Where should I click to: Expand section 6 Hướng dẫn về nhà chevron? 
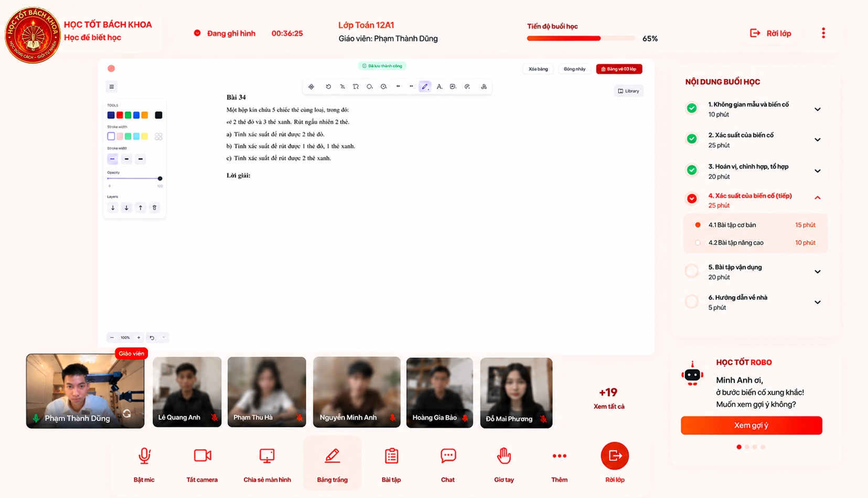pos(818,302)
